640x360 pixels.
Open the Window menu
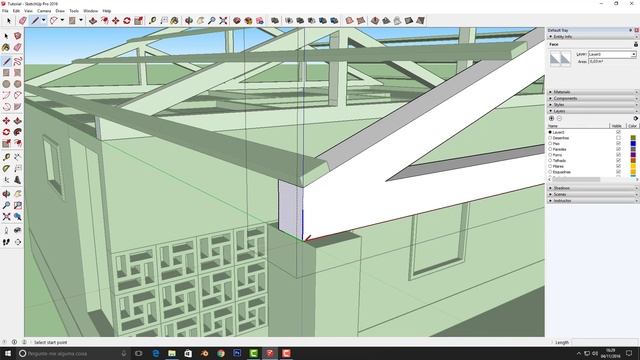click(x=91, y=11)
